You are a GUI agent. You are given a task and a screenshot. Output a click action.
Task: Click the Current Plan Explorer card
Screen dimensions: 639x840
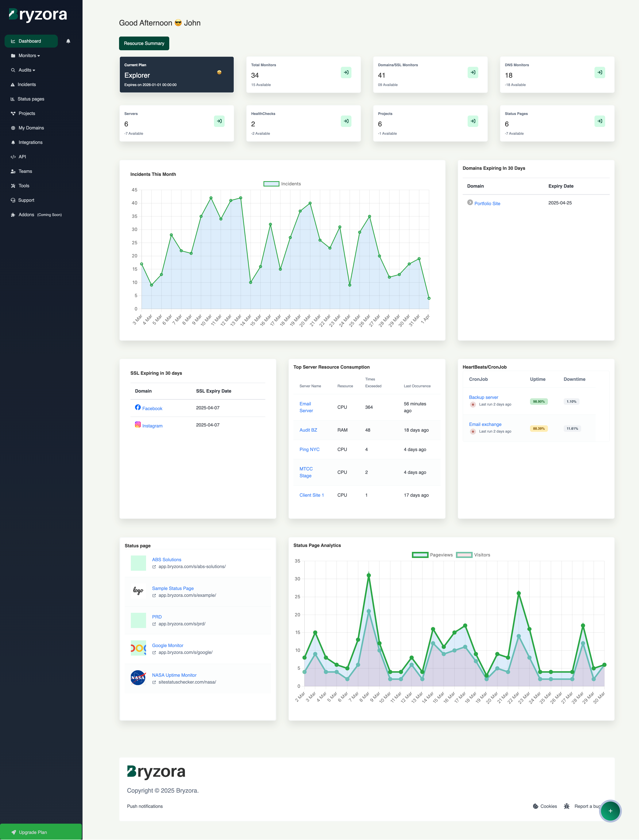[176, 75]
